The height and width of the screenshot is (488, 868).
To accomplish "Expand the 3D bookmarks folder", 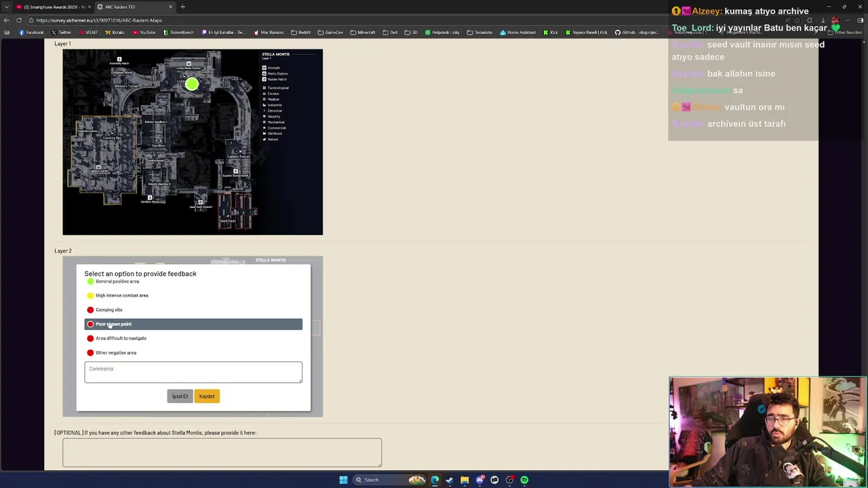I will [412, 33].
